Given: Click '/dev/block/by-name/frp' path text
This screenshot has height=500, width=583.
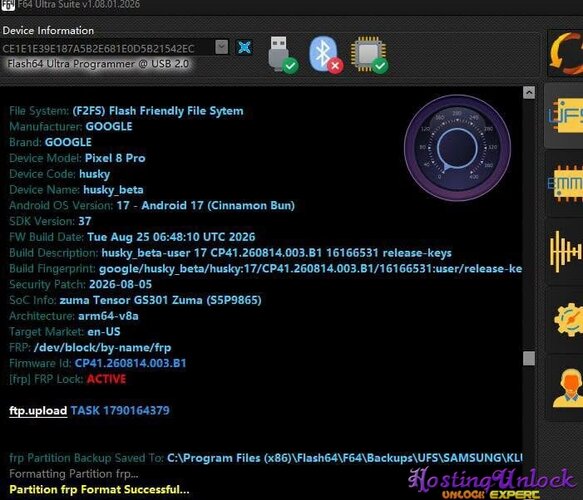Looking at the screenshot, I should click(x=102, y=348).
